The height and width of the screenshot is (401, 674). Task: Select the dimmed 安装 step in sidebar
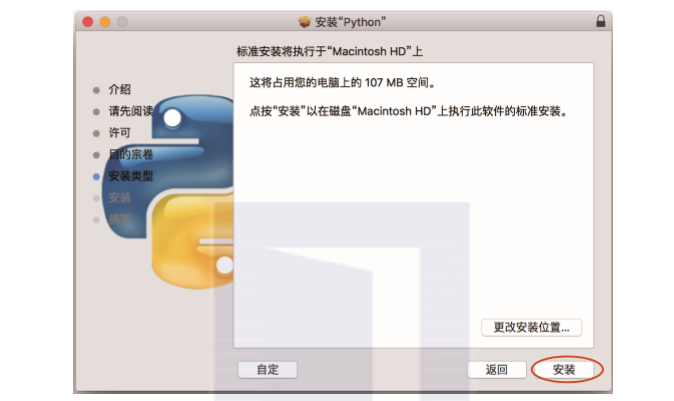(119, 198)
